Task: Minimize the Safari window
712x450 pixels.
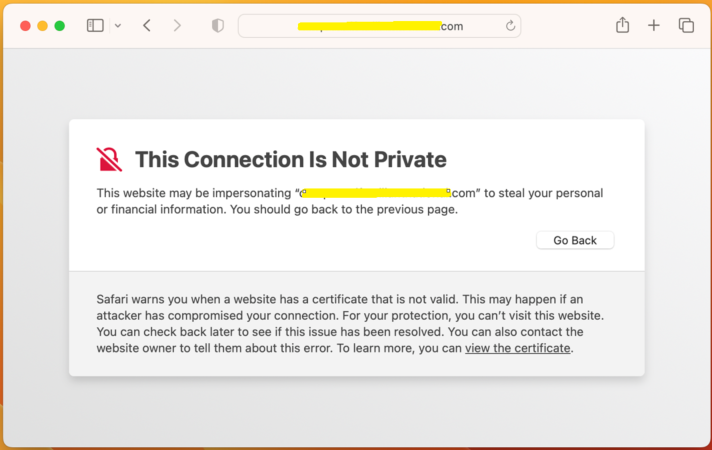Action: coord(42,26)
